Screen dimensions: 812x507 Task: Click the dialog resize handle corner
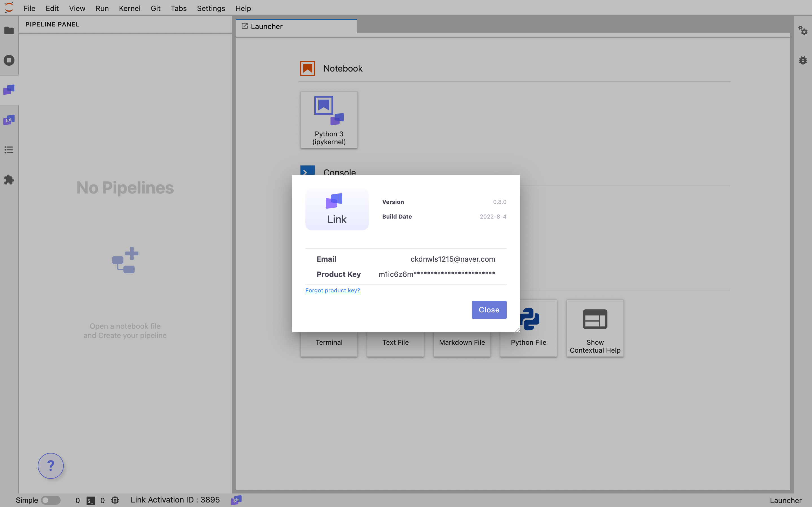pos(517,330)
